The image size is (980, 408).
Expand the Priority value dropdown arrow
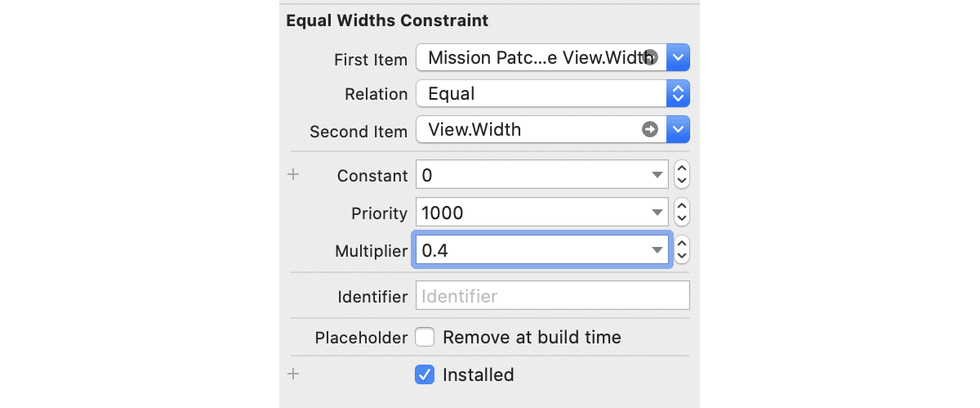pyautogui.click(x=657, y=213)
